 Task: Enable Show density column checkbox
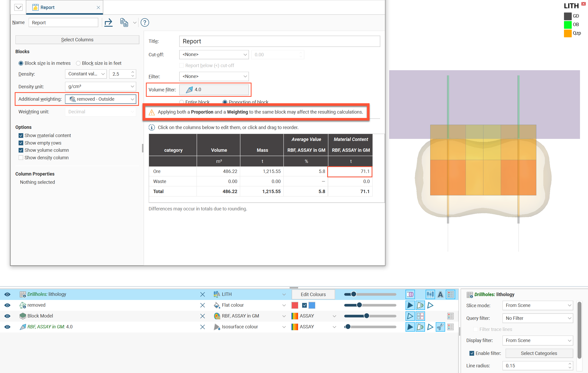(21, 158)
